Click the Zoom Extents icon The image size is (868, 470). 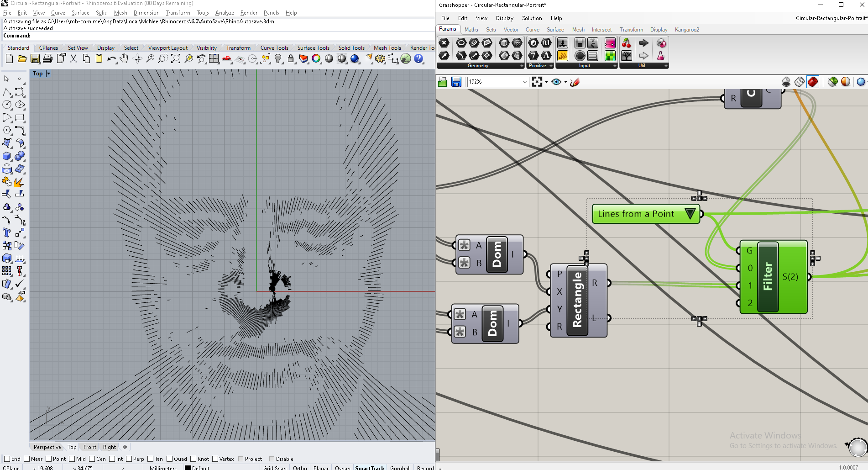pos(176,58)
